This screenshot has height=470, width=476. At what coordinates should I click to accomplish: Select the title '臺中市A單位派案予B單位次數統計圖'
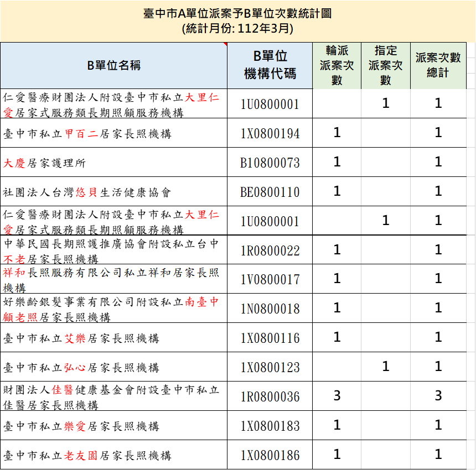point(237,14)
